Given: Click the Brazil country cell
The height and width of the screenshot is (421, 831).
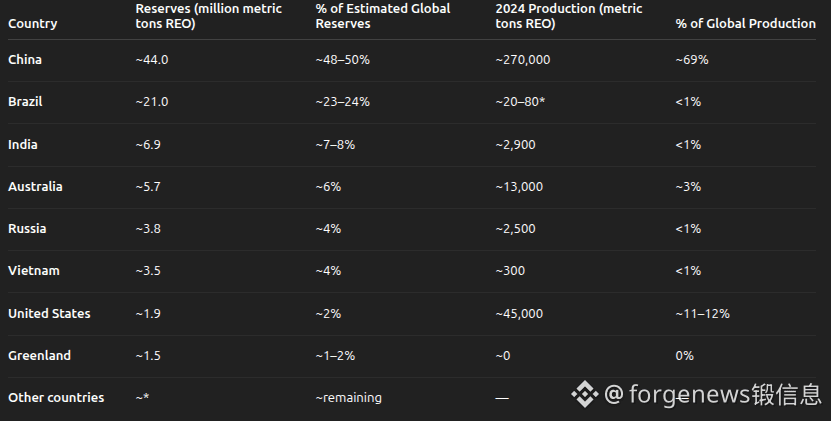Looking at the screenshot, I should 25,102.
